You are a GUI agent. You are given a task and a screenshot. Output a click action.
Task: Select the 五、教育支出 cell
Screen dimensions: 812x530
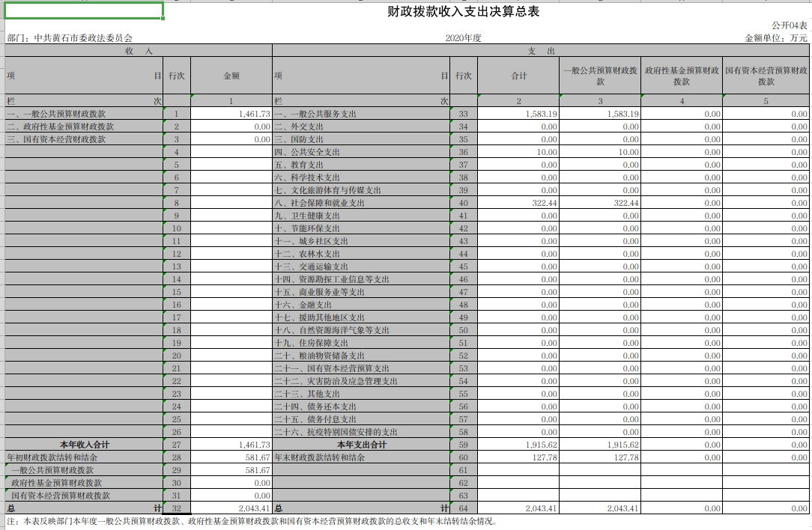tap(362, 165)
